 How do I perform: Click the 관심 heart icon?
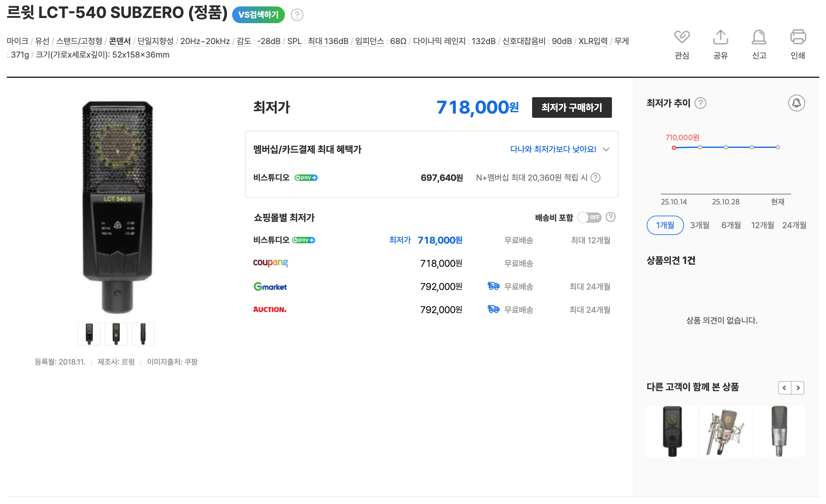coord(681,37)
